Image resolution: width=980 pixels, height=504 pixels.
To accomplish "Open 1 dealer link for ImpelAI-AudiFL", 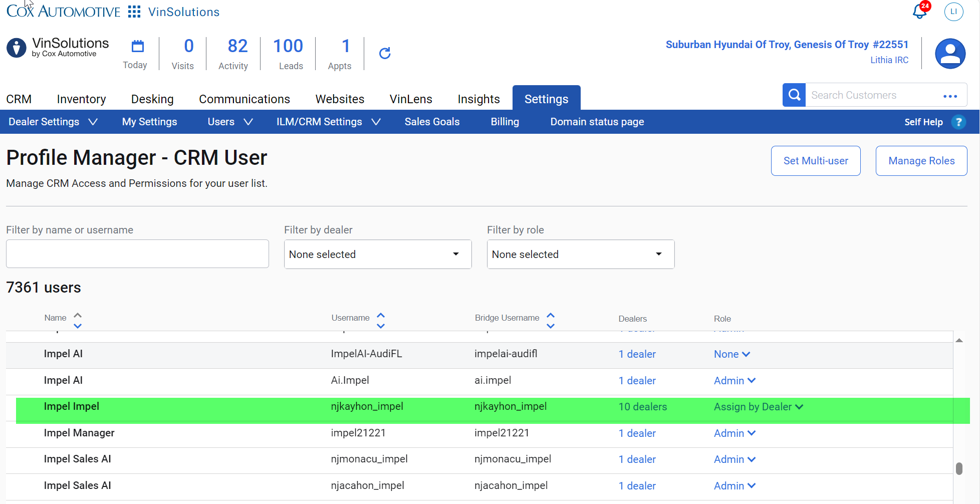I will [x=637, y=354].
